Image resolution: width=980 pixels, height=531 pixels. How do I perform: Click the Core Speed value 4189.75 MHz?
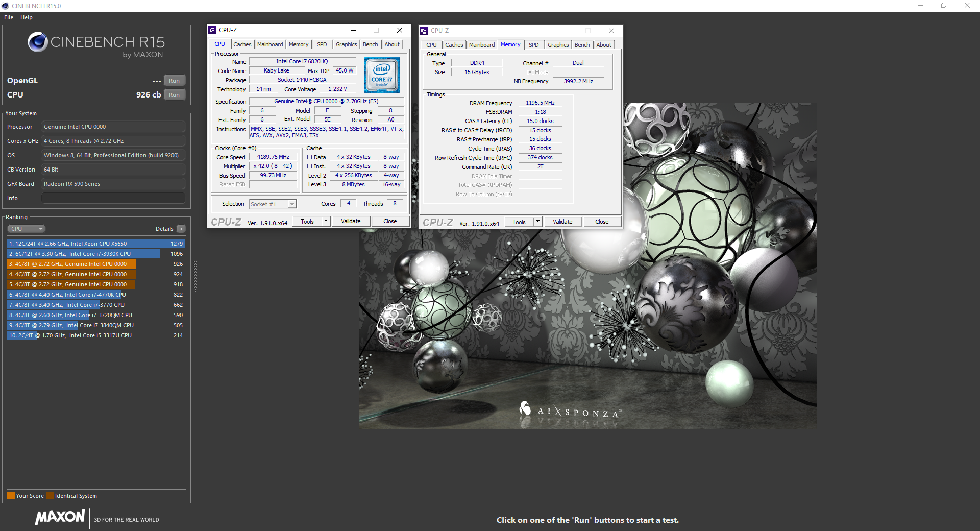click(x=273, y=157)
